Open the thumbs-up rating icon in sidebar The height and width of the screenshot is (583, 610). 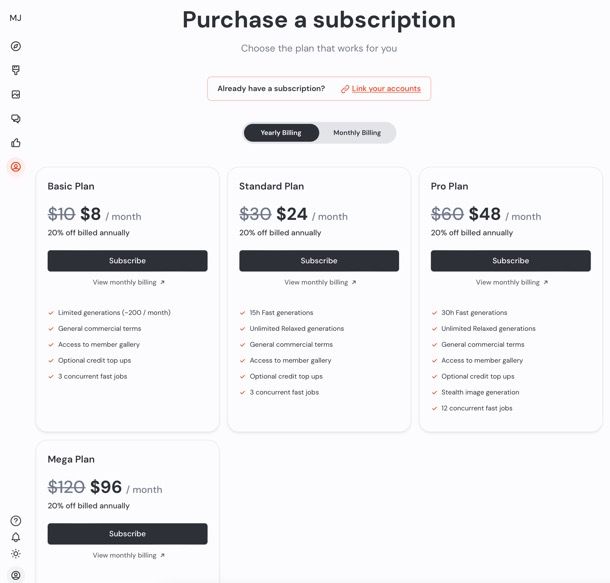pyautogui.click(x=16, y=143)
